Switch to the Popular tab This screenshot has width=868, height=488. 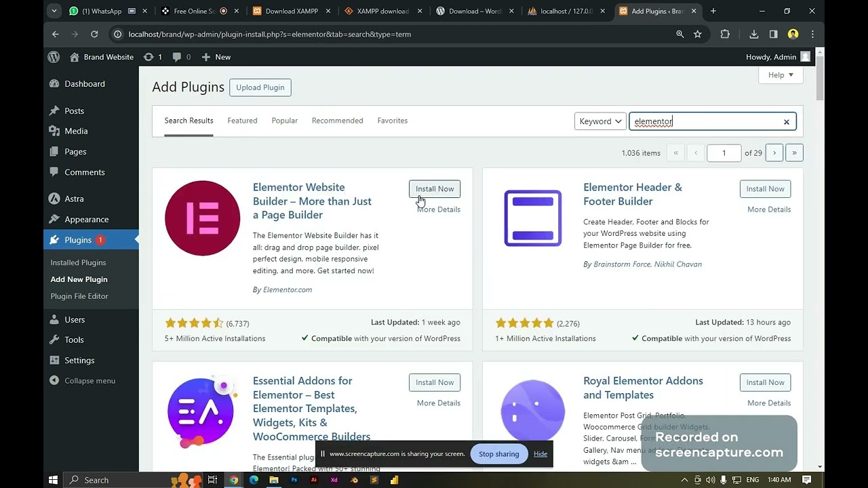point(285,121)
